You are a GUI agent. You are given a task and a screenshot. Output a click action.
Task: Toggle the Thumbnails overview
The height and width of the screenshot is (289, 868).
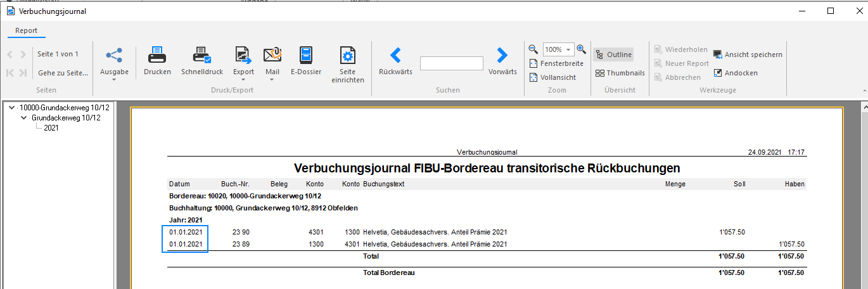coord(620,73)
